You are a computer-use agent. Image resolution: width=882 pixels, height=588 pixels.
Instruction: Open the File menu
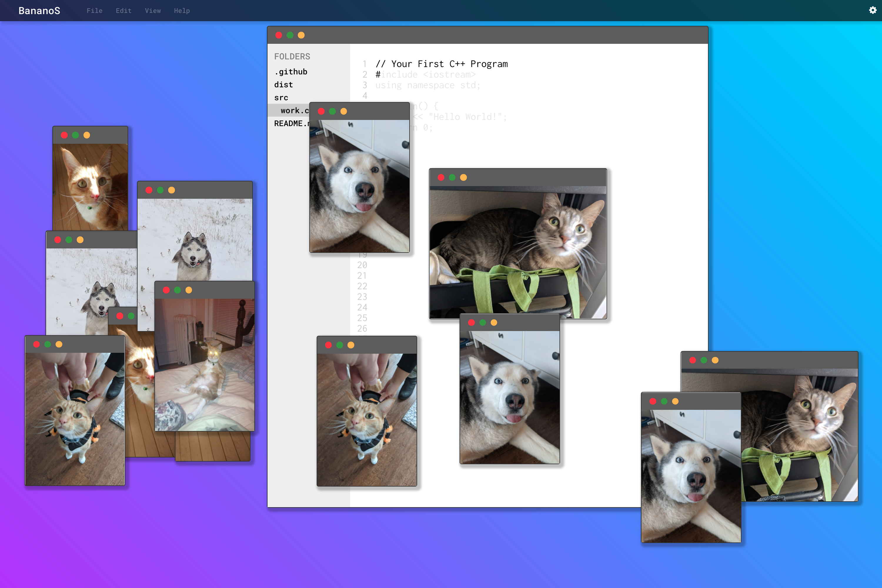94,11
